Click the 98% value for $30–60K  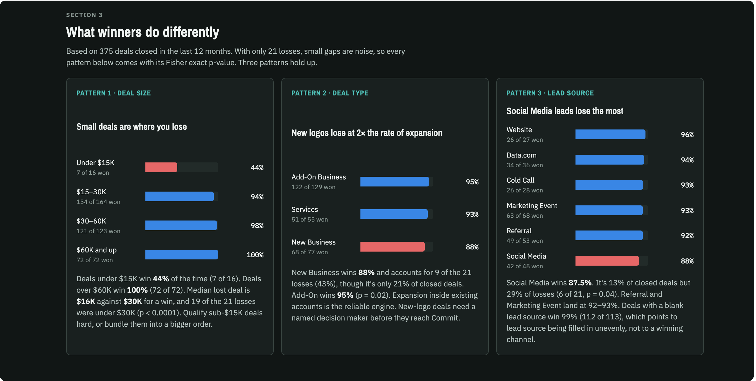(x=257, y=225)
